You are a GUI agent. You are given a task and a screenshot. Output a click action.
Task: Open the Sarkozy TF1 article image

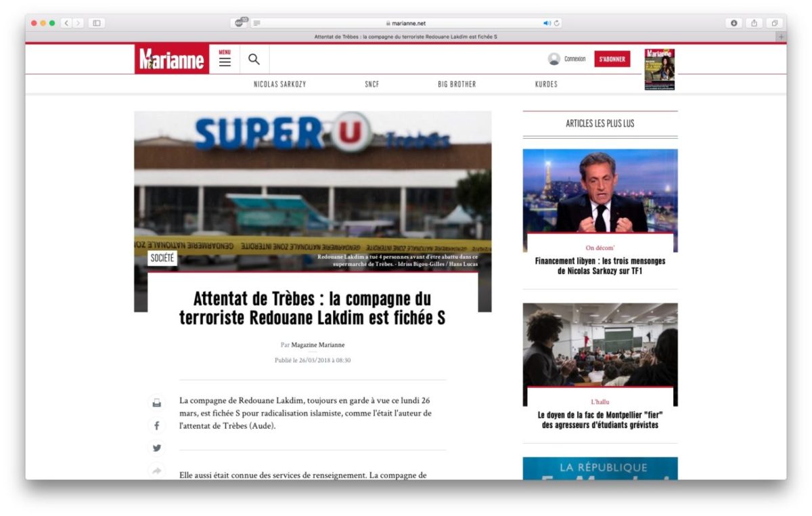click(600, 191)
